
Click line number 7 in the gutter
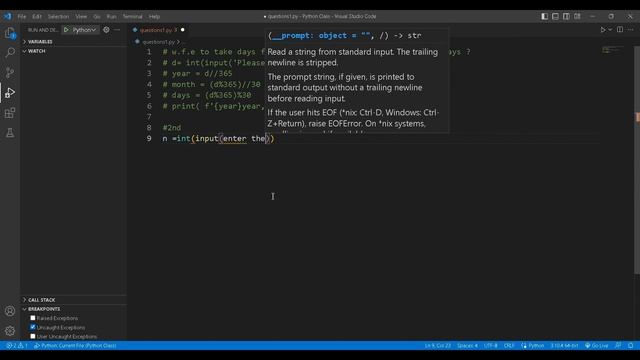point(149,117)
